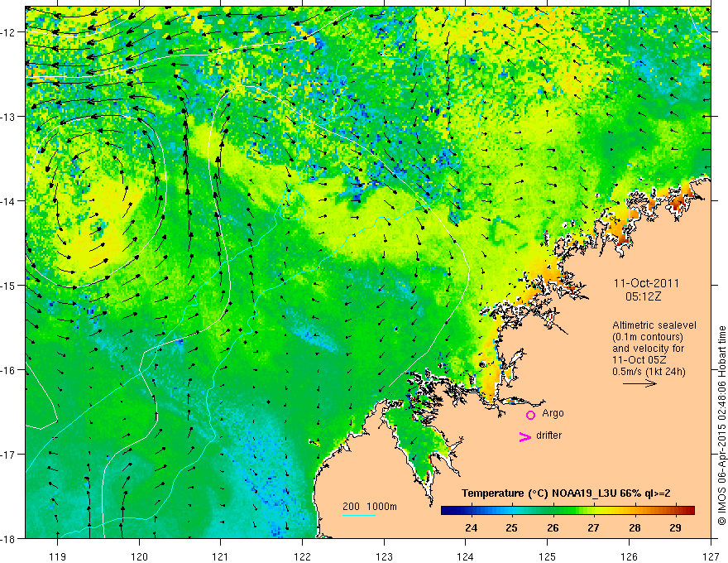The width and height of the screenshot is (728, 563).
Task: Click the 'drifter' legend label
Action: pos(548,435)
